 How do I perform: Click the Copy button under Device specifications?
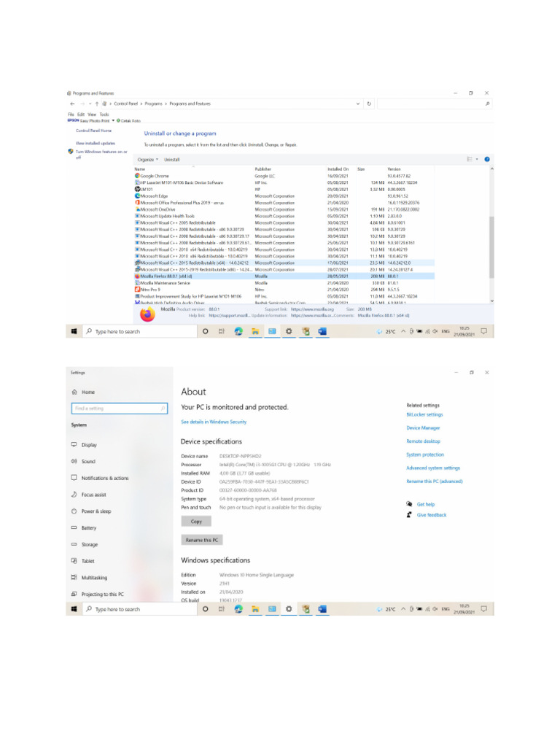tap(196, 522)
